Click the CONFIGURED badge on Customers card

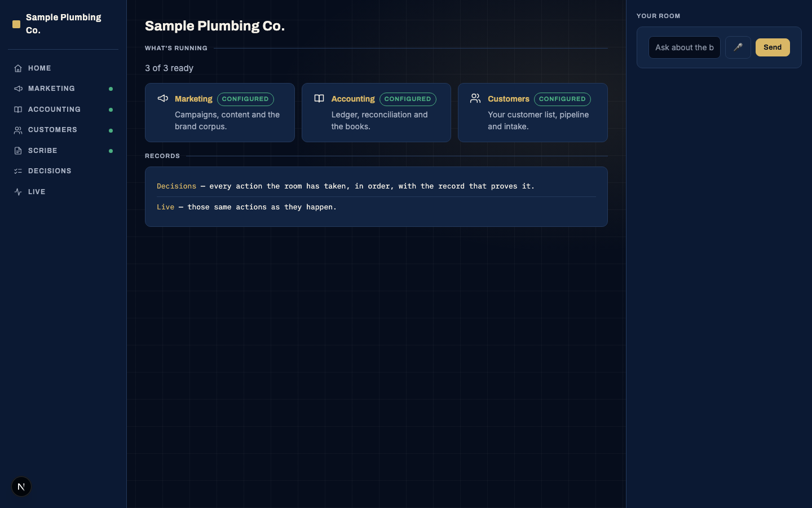tap(562, 99)
